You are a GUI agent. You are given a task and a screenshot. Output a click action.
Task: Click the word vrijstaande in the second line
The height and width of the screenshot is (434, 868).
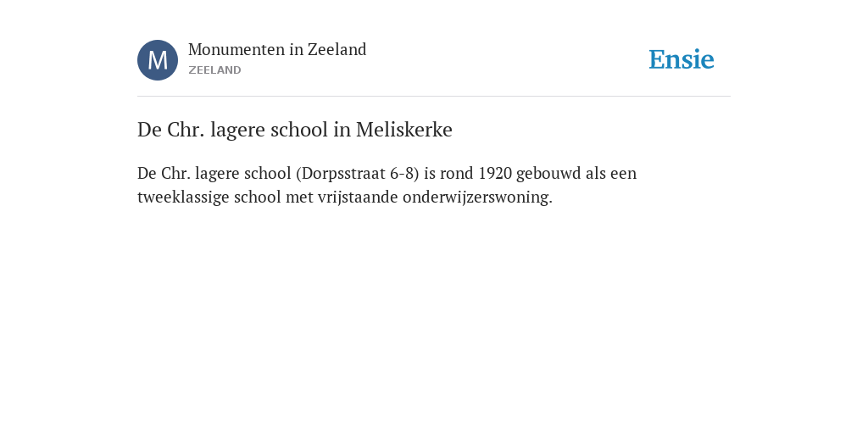(x=358, y=198)
